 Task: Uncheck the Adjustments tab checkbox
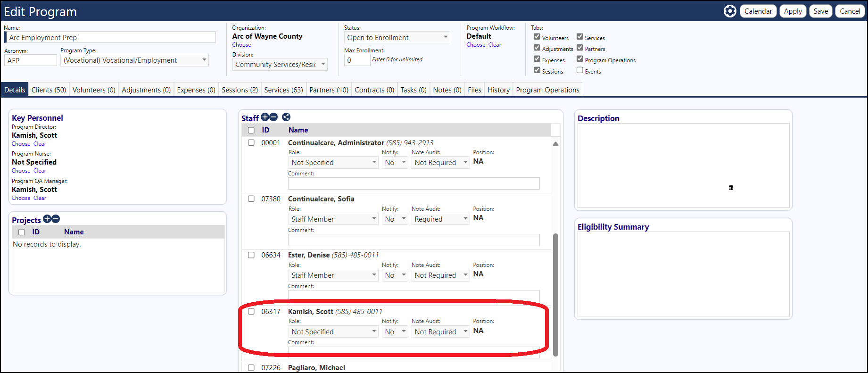pos(537,48)
